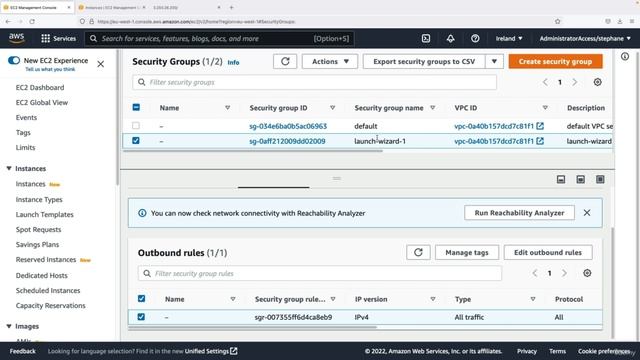Open the AWS home logo
This screenshot has height=360, width=640.
16,38
